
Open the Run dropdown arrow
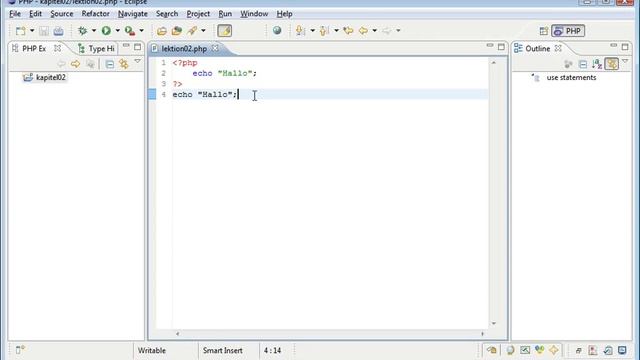click(x=118, y=31)
